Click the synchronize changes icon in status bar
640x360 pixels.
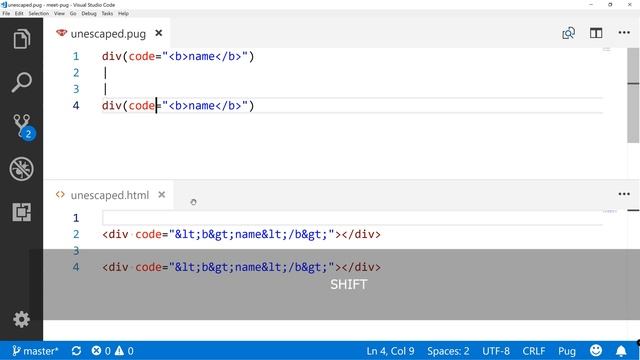tap(76, 351)
